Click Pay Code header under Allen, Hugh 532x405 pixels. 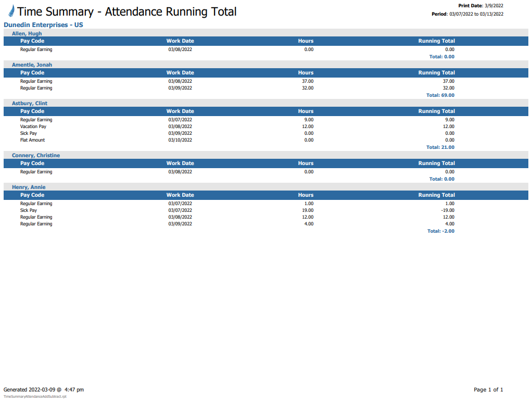pyautogui.click(x=32, y=41)
